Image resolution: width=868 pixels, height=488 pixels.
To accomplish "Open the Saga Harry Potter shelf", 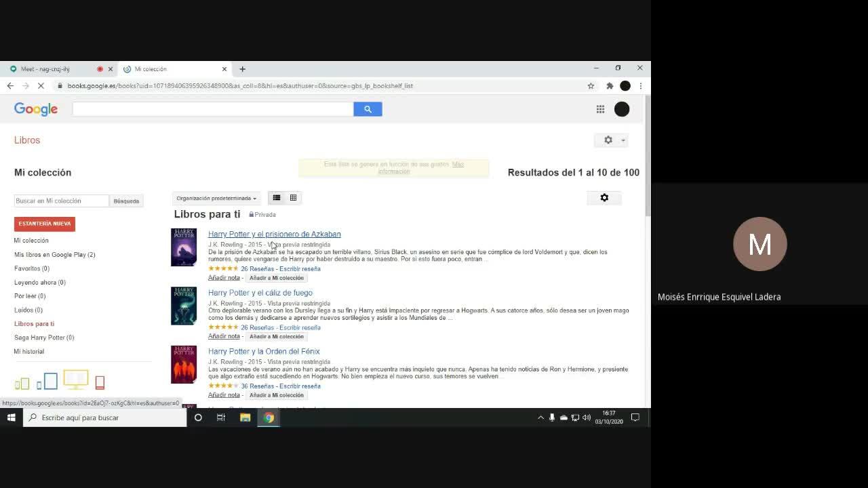I will point(44,338).
